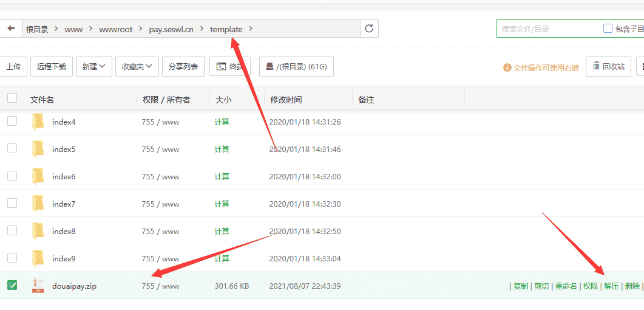Check the box for index8

[12, 230]
